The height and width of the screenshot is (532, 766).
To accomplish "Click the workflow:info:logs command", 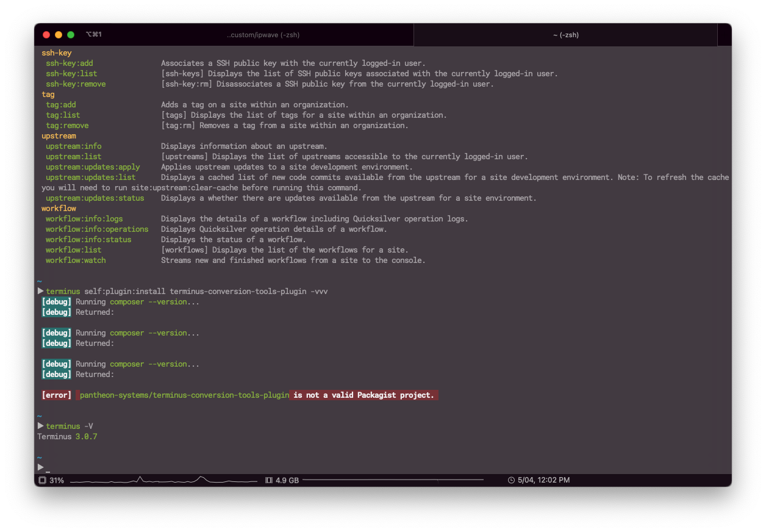I will [x=84, y=219].
